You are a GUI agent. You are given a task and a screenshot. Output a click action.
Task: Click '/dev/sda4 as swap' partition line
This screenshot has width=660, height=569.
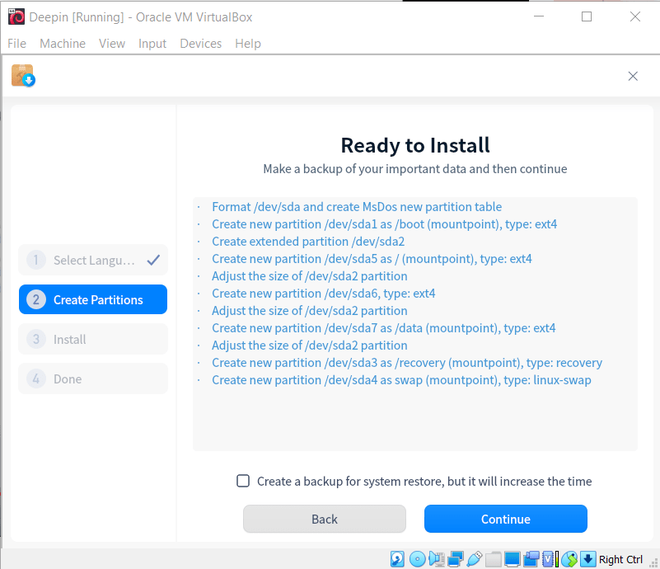pyautogui.click(x=401, y=380)
